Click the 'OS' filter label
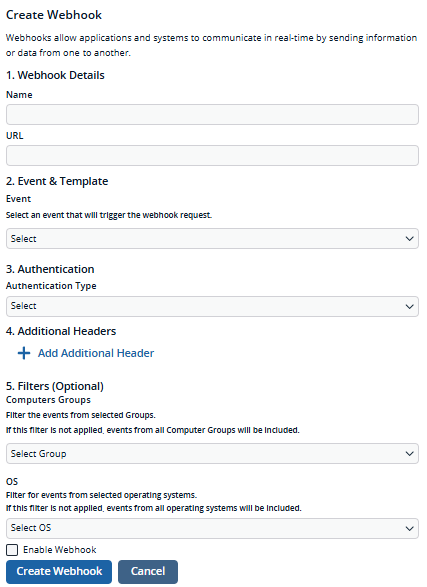This screenshot has height=587, width=427. tap(12, 481)
